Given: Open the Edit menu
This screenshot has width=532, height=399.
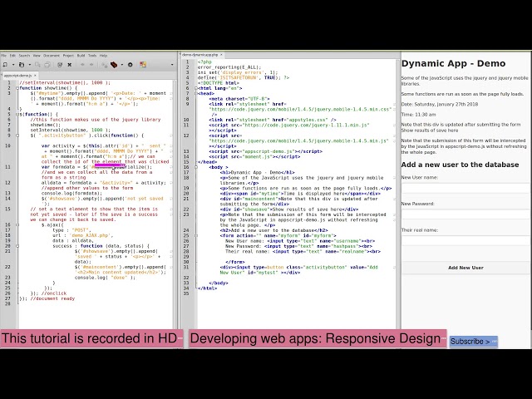Looking at the screenshot, I should point(12,56).
